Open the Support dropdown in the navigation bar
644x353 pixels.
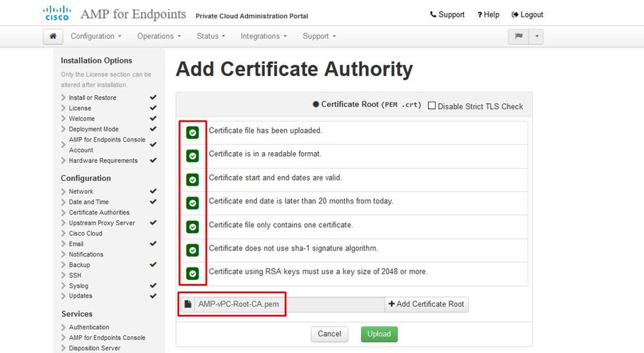click(319, 36)
